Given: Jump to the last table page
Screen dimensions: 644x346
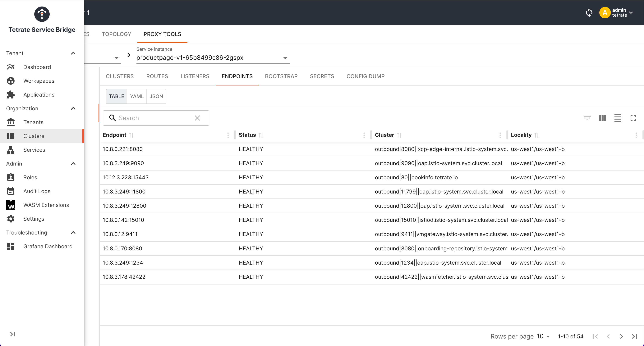Looking at the screenshot, I should point(634,336).
